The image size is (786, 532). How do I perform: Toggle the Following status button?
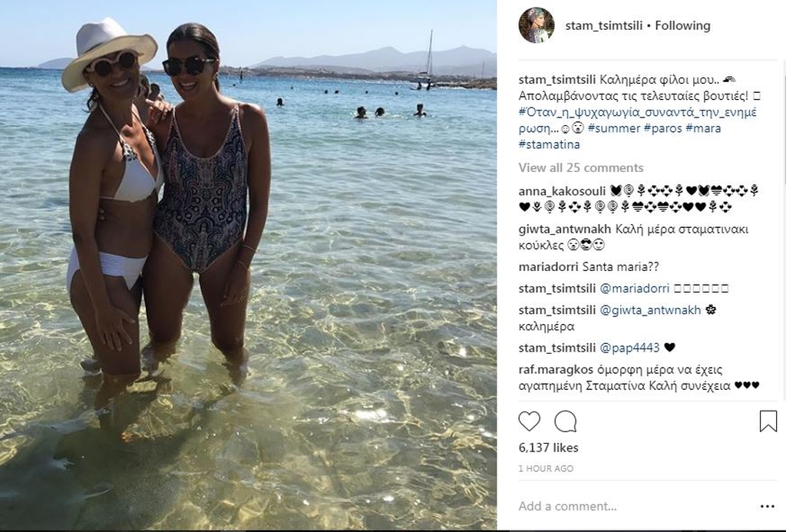(682, 25)
